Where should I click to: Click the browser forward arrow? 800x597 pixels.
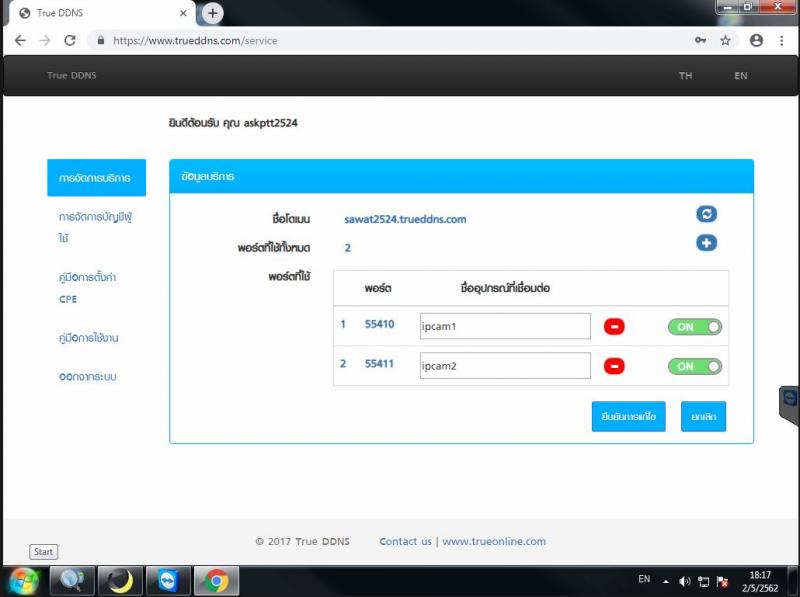(x=45, y=40)
